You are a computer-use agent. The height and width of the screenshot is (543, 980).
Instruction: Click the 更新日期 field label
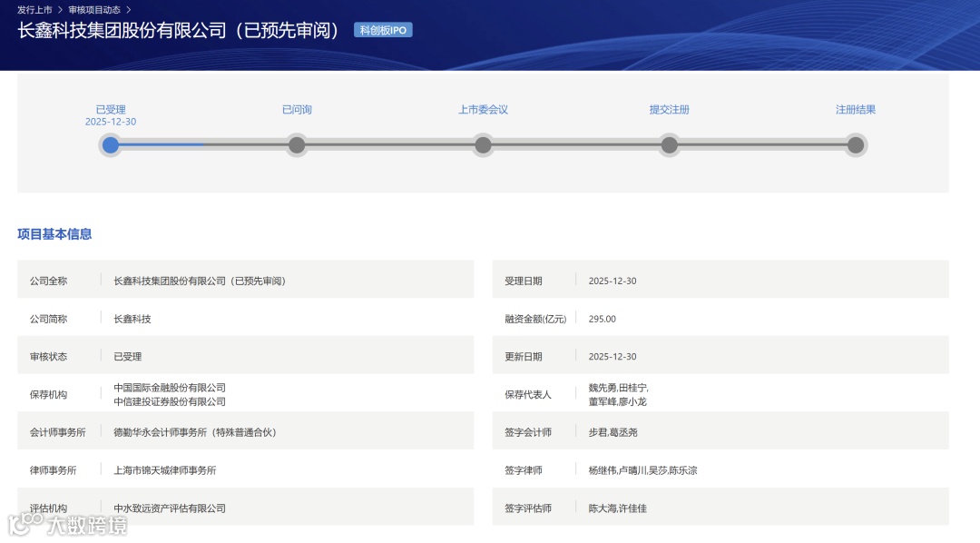524,357
